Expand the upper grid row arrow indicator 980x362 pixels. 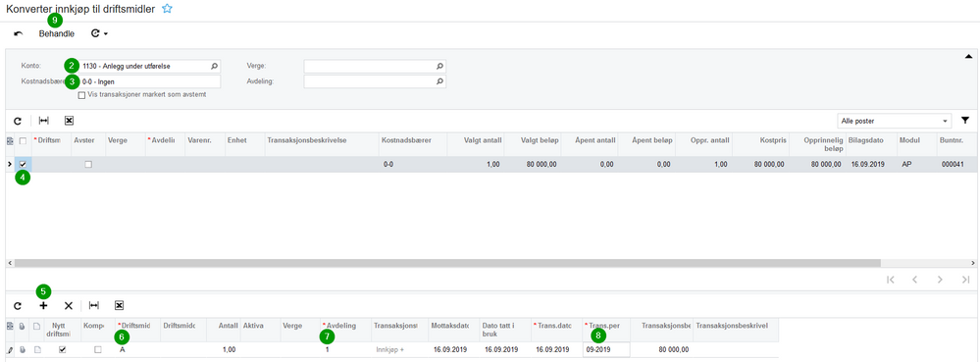click(9, 164)
